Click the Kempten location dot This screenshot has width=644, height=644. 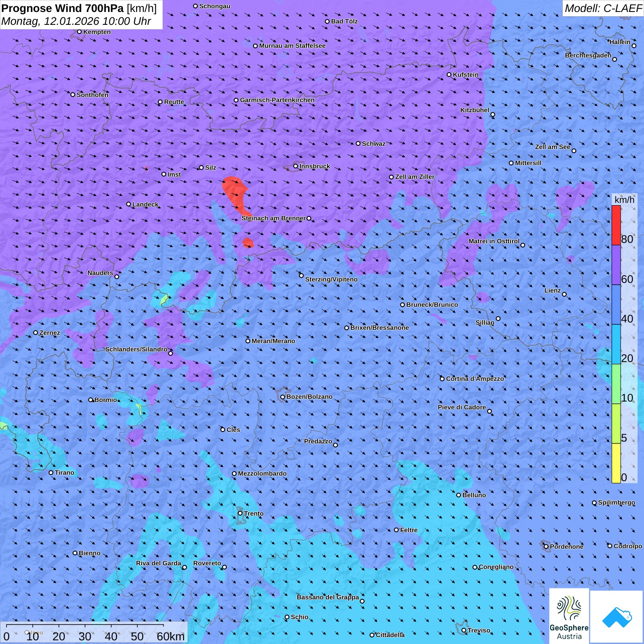[x=79, y=32]
